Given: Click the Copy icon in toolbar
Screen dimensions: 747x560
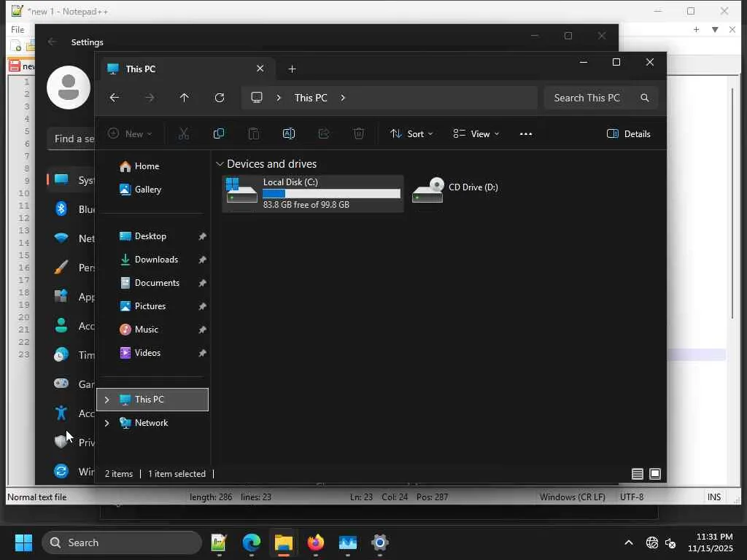Looking at the screenshot, I should pyautogui.click(x=219, y=134).
